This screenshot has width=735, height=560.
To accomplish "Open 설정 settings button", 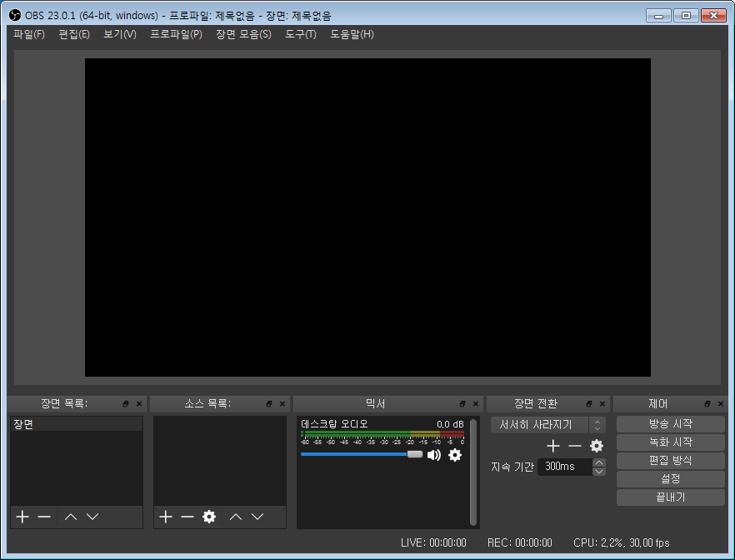I will pyautogui.click(x=671, y=479).
